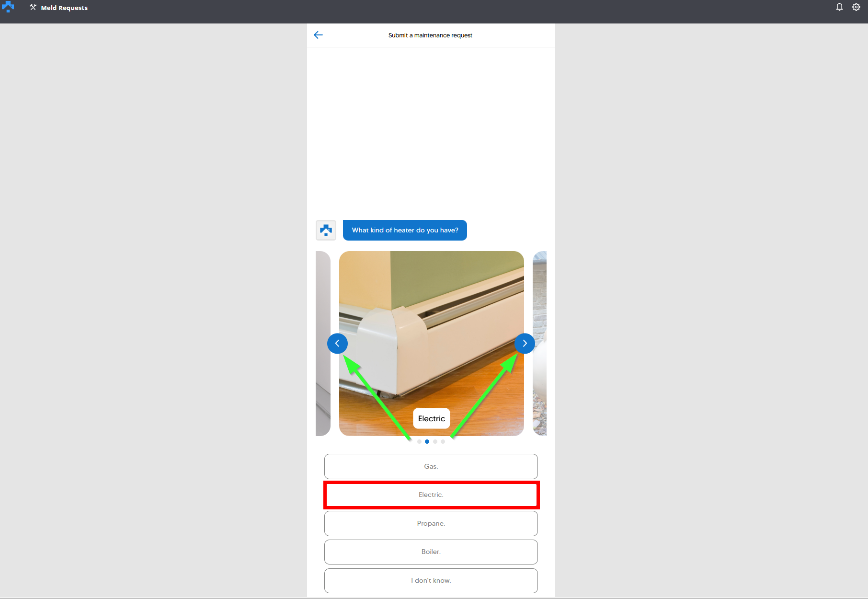Viewport: 868px width, 599px height.
Task: Show previous heater image in carousel
Action: click(x=337, y=344)
